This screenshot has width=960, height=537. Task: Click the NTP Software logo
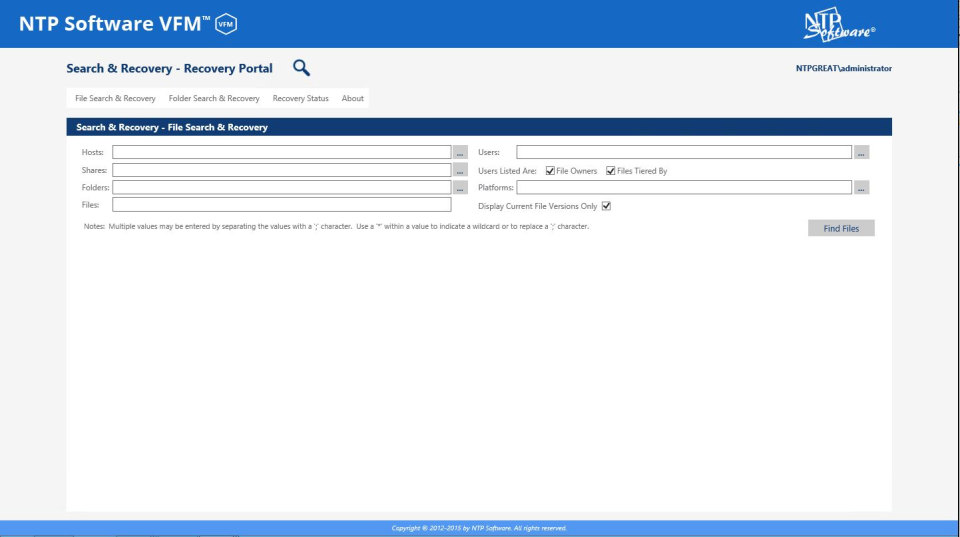click(x=839, y=24)
